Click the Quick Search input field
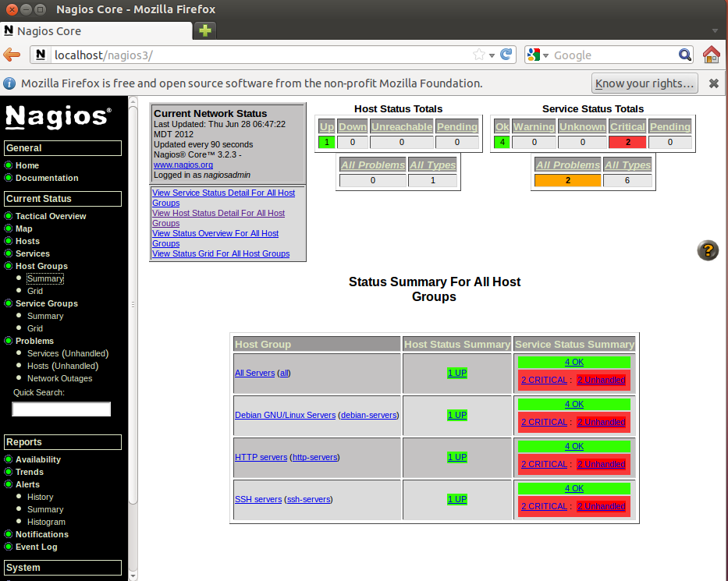This screenshot has width=728, height=581. pos(62,409)
